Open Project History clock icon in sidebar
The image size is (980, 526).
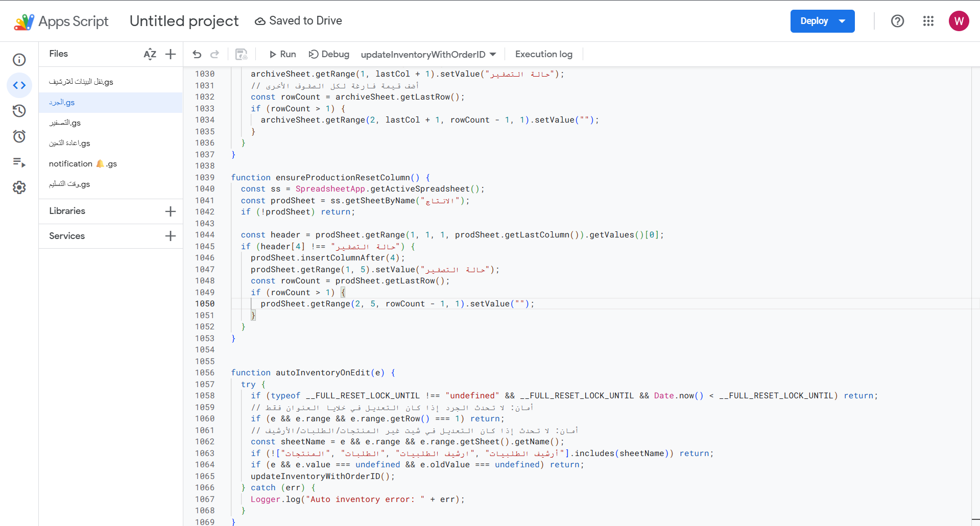[x=19, y=111]
